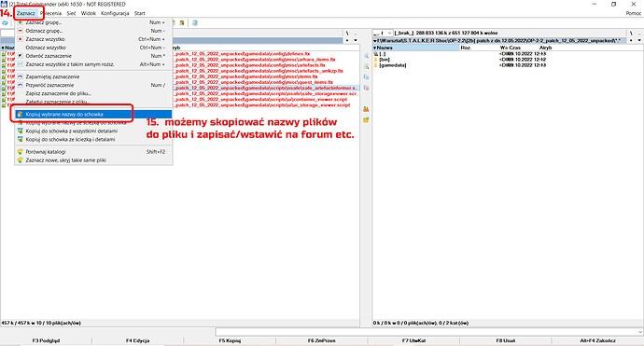This screenshot has height=346, width=644.
Task: Expand the right panel directory history arrow
Action: [639, 41]
